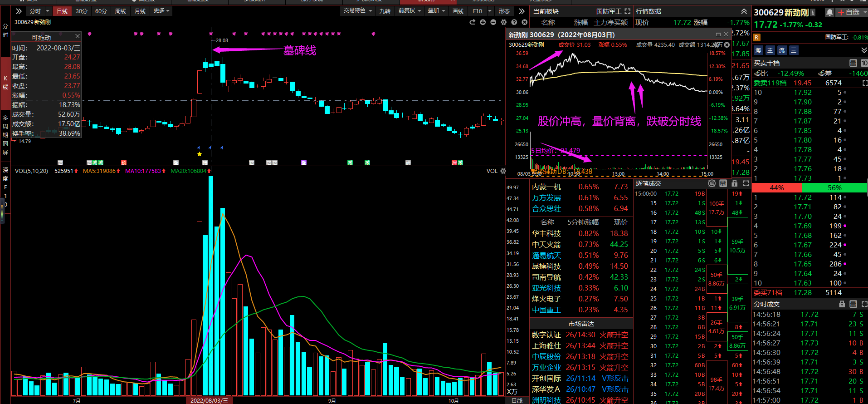
Task: Close the 可拖动 info box
Action: (77, 36)
